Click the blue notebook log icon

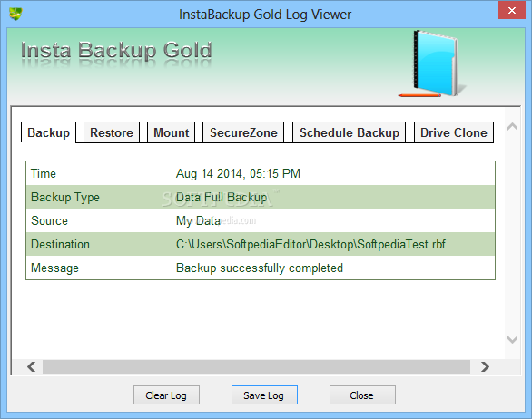pos(432,64)
